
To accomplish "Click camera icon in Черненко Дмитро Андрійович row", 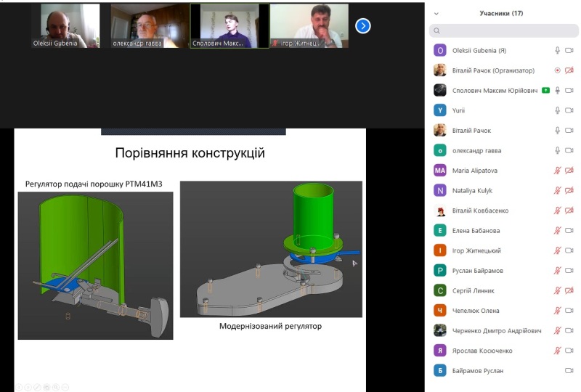I will [569, 330].
